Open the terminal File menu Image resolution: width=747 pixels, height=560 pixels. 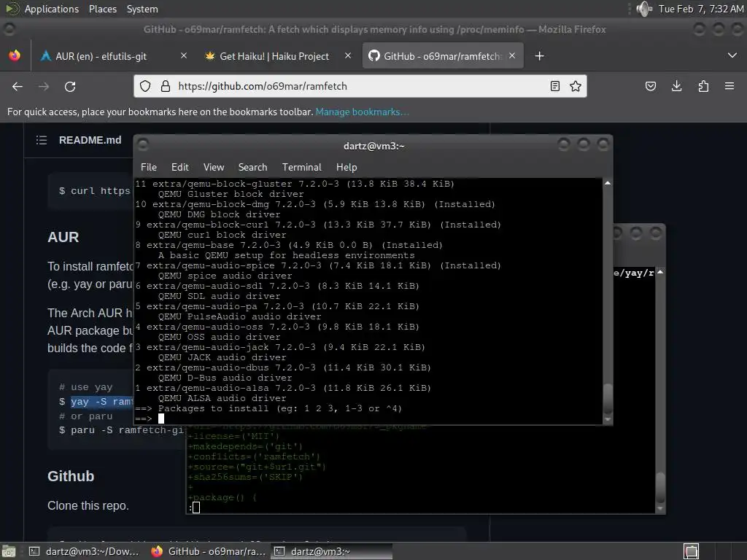pyautogui.click(x=149, y=167)
